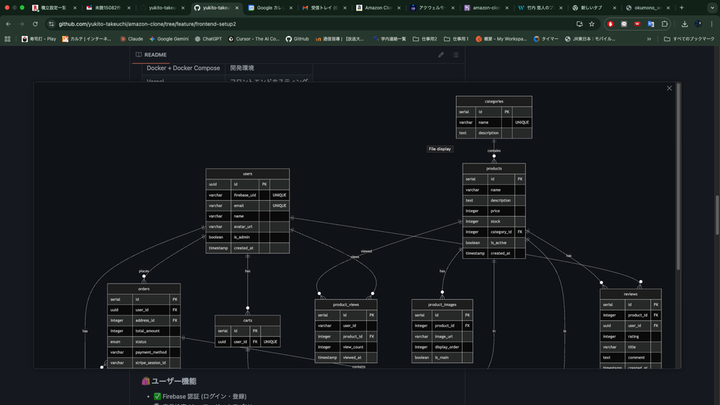Click the edit README pencil icon
The image size is (720, 405).
coord(440,54)
